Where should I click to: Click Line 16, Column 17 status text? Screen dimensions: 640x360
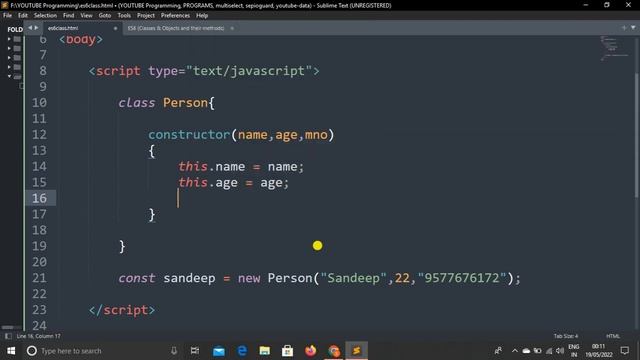point(38,336)
